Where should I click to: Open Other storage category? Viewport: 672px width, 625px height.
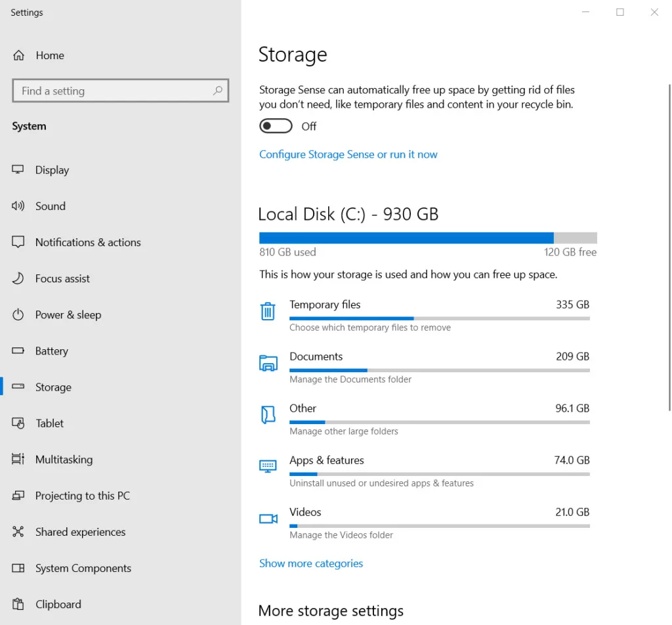pos(425,420)
